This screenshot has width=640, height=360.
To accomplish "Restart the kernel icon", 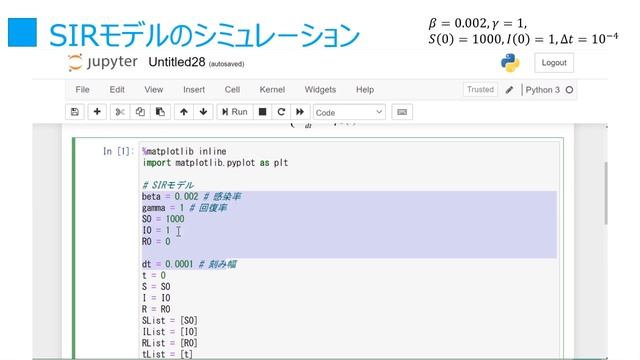I will pyautogui.click(x=281, y=112).
